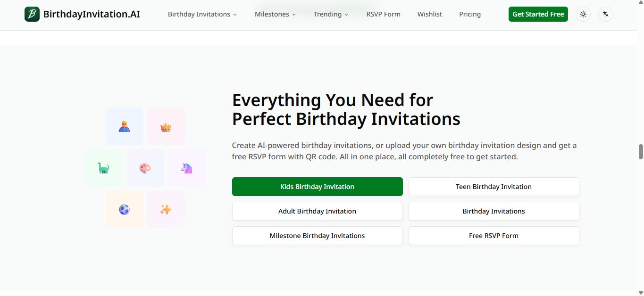Open the language translation selector icon
Viewport: 644px width, 296px height.
click(x=605, y=14)
